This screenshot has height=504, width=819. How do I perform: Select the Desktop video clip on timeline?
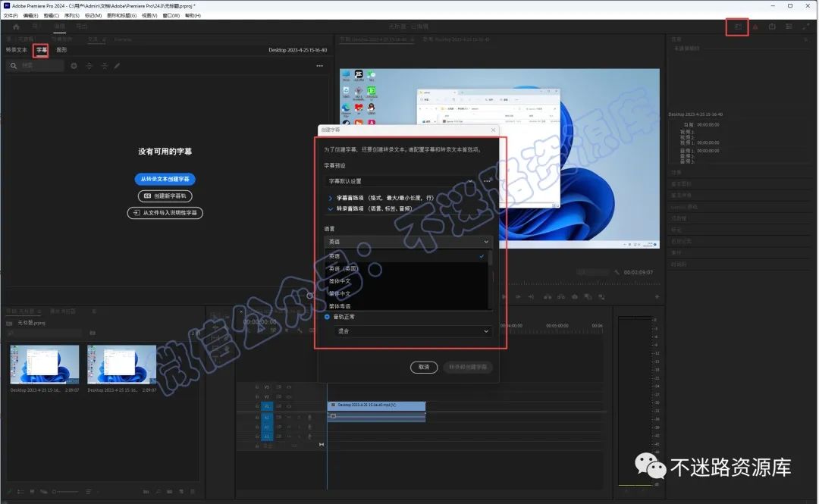click(377, 405)
